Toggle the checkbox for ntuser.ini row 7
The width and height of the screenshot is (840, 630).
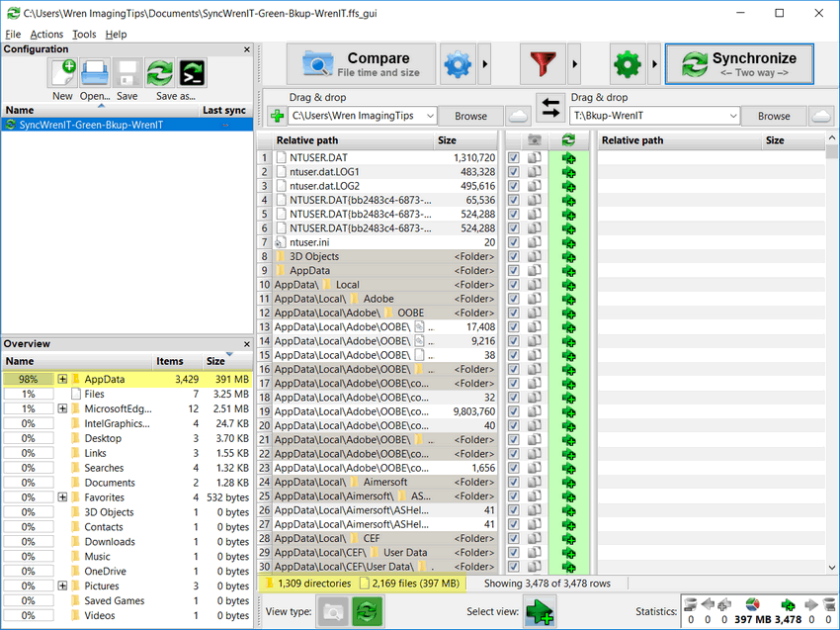(513, 242)
